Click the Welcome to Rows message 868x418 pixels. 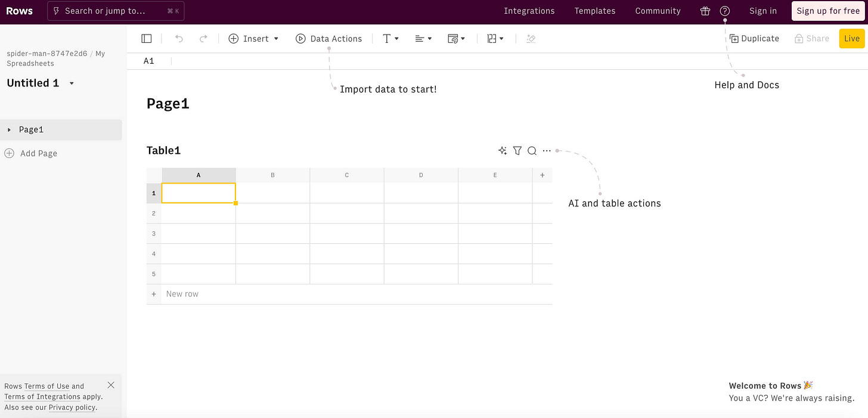(x=792, y=392)
